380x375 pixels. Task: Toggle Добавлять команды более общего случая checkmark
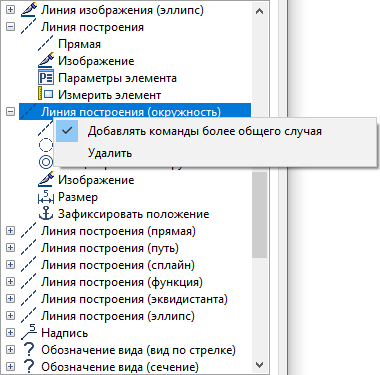pyautogui.click(x=67, y=131)
